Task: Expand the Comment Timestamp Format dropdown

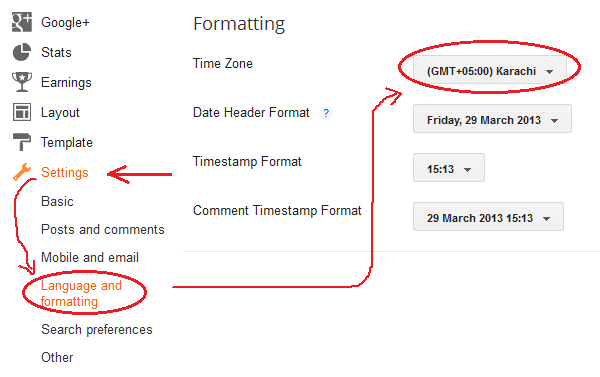Action: coord(488,218)
